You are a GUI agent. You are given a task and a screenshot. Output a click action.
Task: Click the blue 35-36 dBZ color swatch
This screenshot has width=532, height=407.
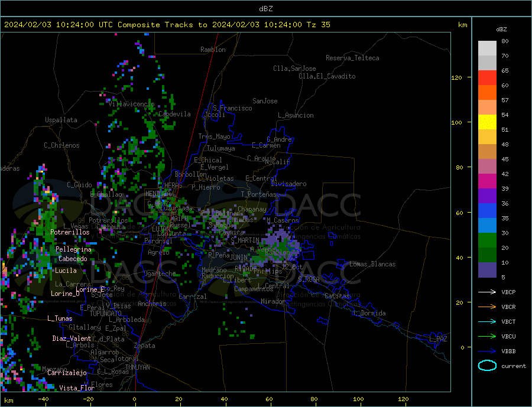coord(487,211)
